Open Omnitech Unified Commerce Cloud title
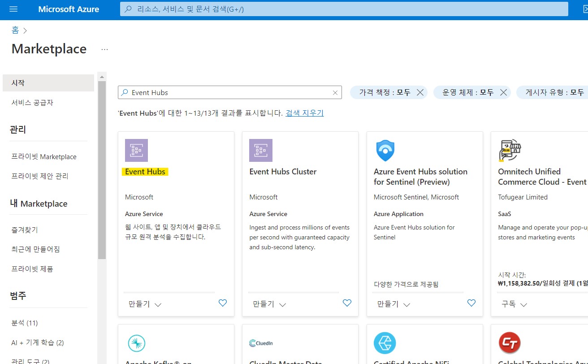This screenshot has width=588, height=364. coord(542,177)
